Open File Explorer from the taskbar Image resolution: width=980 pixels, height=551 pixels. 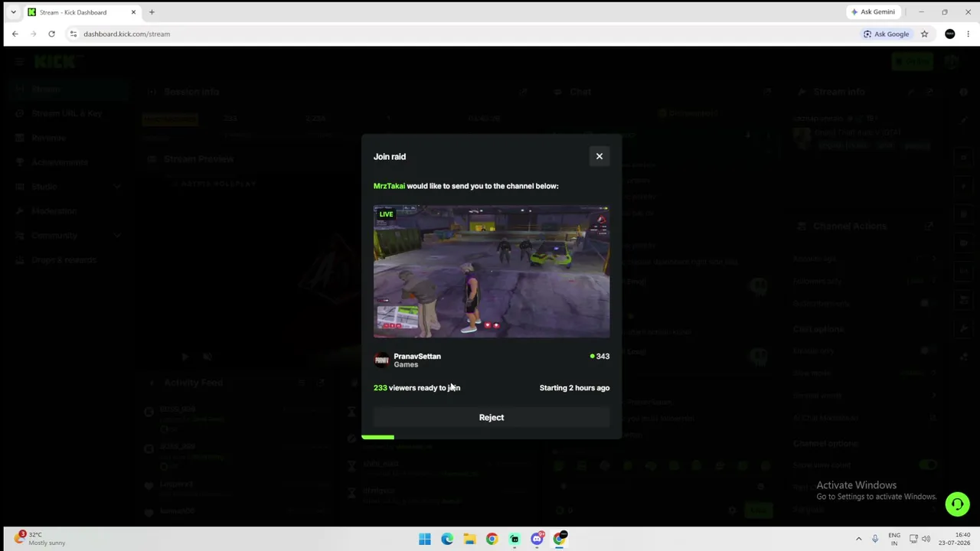pyautogui.click(x=469, y=539)
